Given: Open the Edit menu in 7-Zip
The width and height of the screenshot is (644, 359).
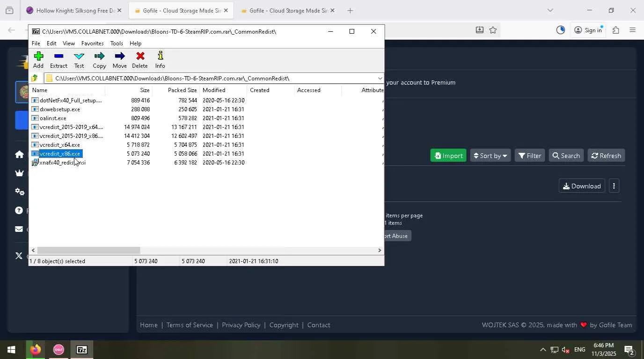Looking at the screenshot, I should tap(51, 43).
